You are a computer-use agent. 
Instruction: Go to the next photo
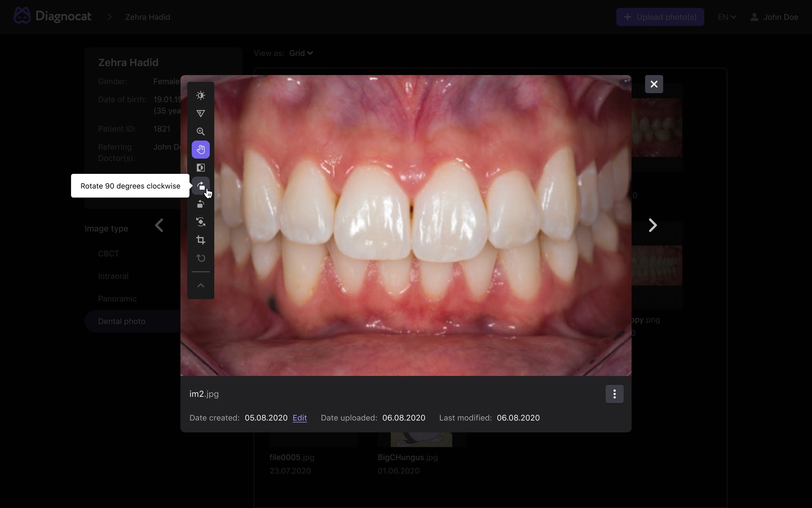pyautogui.click(x=652, y=225)
